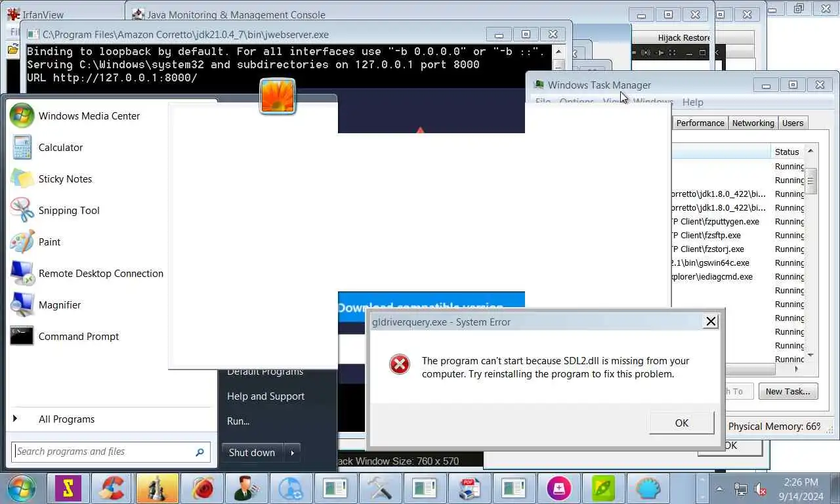The width and height of the screenshot is (840, 504).
Task: Click the Task Manager title bar icon
Action: [x=539, y=85]
